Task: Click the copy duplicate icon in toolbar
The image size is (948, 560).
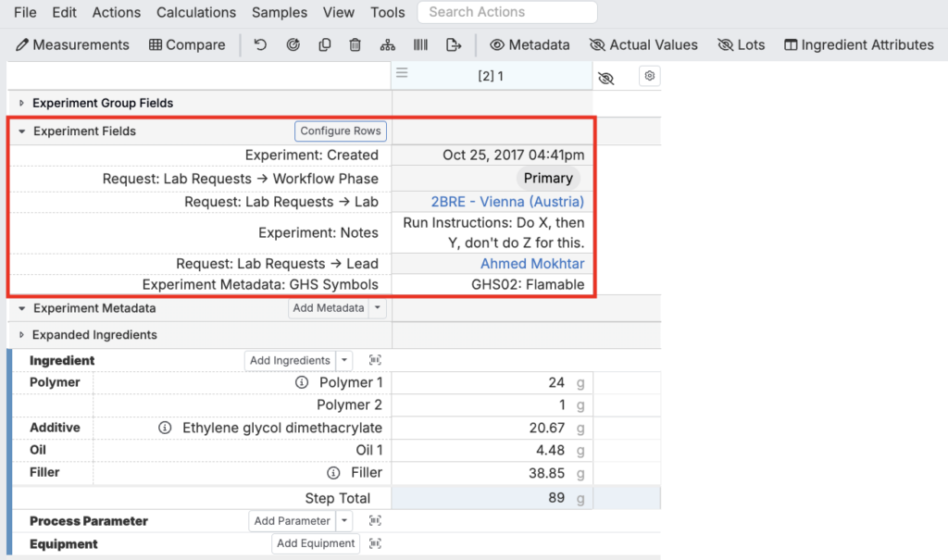Action: point(324,44)
